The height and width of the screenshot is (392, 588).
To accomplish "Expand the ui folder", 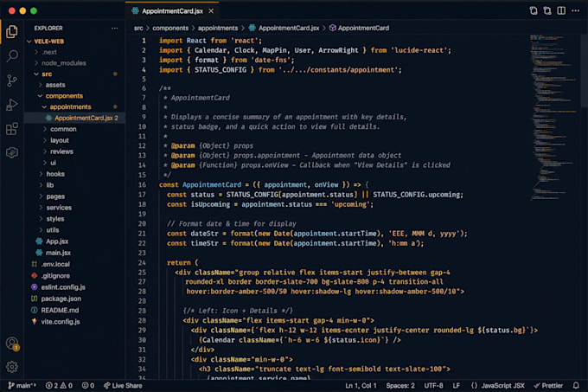I will pos(75,163).
